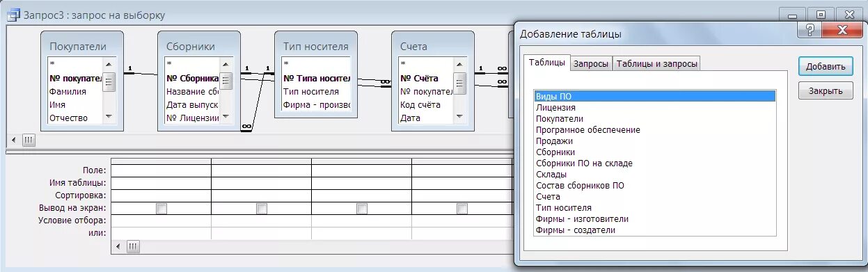
Task: Restore the Запрос3 query window
Action: pos(821,14)
